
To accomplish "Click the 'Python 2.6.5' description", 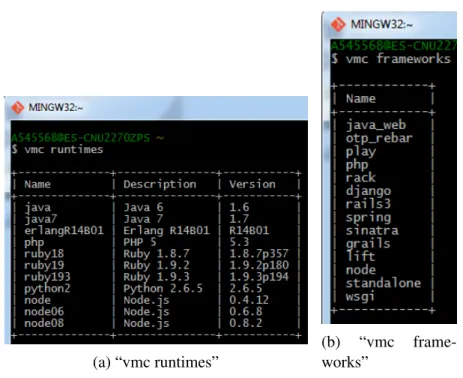I will click(x=163, y=289).
